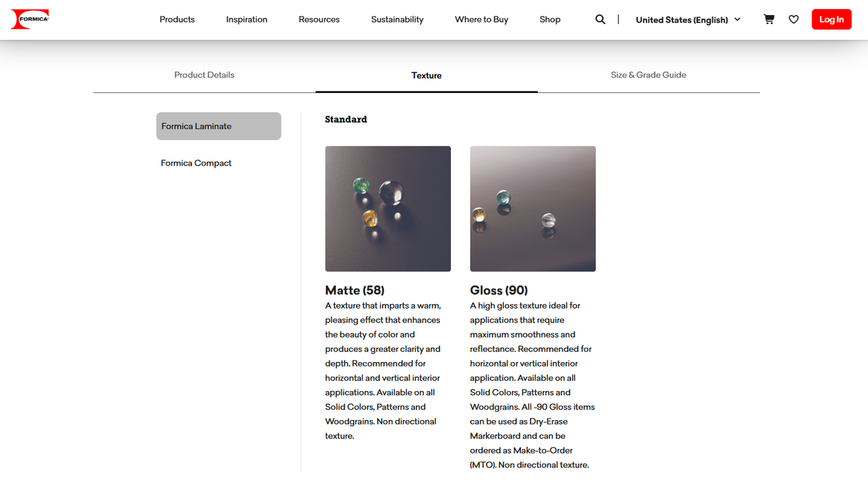Open the Sustainability menu
The image size is (868, 495).
coord(397,19)
